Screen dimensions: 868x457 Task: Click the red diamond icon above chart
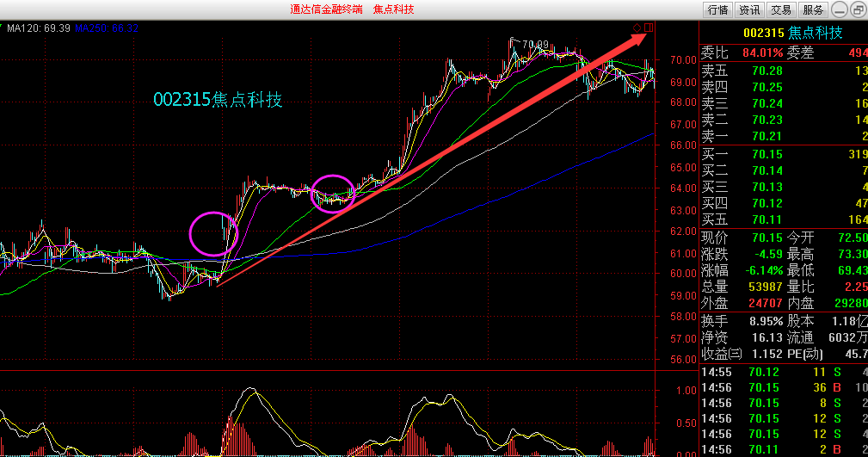coord(637,28)
